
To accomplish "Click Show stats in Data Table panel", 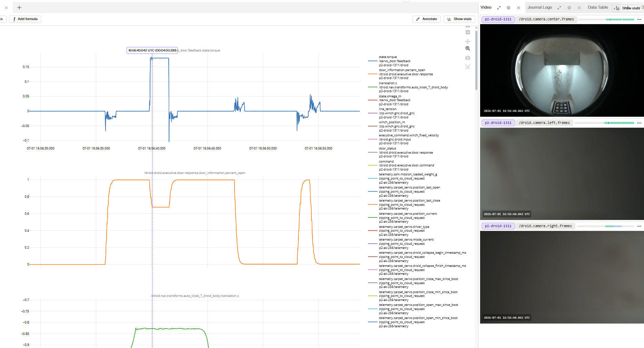I will pos(628,8).
